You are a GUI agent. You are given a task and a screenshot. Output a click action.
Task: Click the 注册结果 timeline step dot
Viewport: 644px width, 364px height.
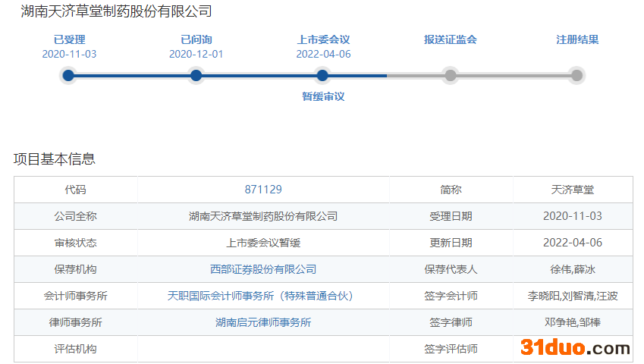click(x=576, y=75)
